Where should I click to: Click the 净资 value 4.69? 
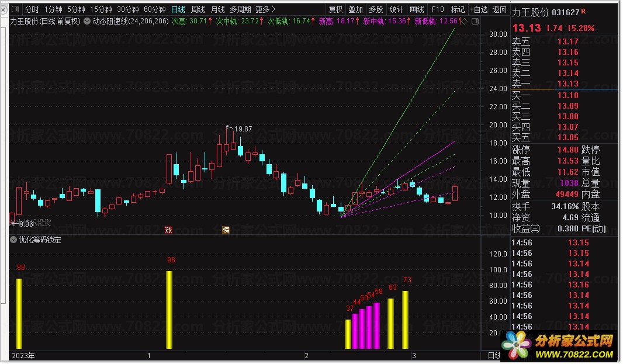(x=570, y=218)
